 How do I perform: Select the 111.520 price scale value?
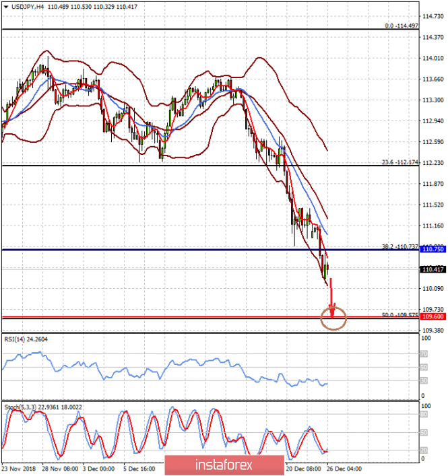point(433,205)
